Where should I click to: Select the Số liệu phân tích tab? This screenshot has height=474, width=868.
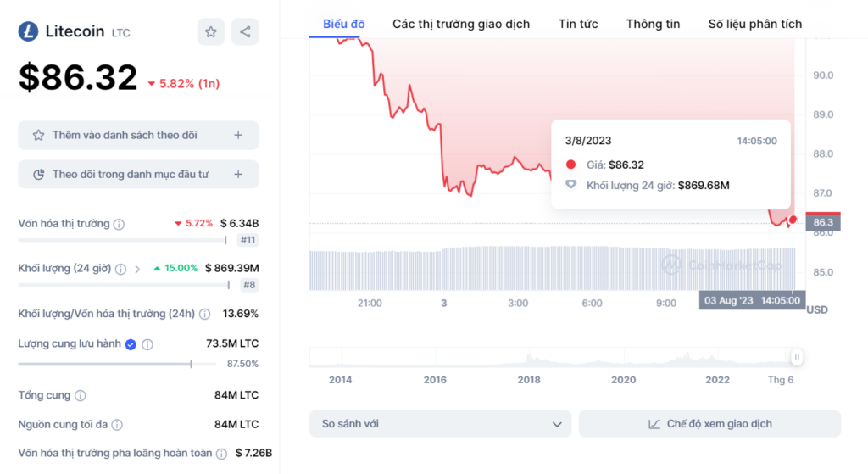[755, 24]
